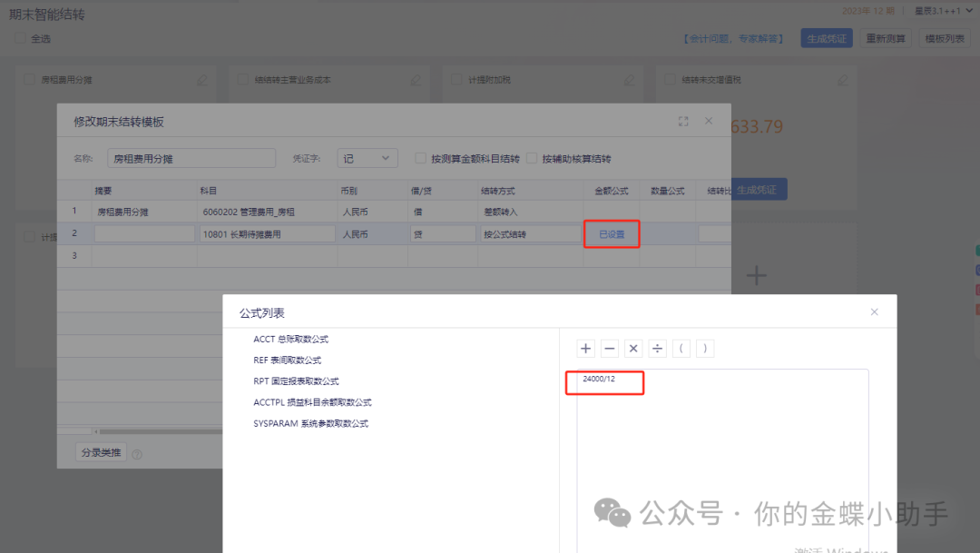Click the 已设置 amount formula link
The image size is (980, 553).
tap(612, 234)
